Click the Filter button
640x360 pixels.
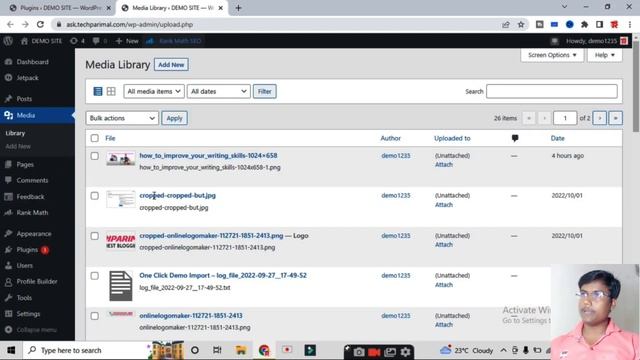(x=264, y=91)
